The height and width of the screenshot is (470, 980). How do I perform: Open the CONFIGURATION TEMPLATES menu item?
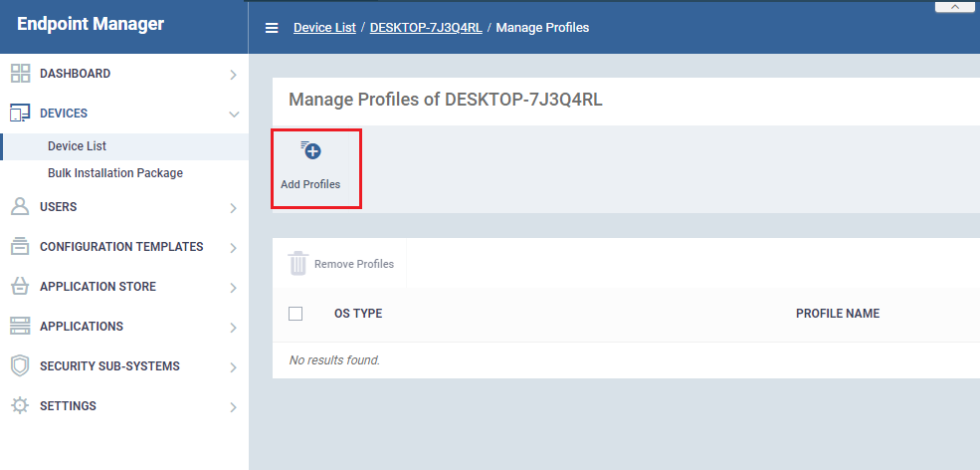123,247
